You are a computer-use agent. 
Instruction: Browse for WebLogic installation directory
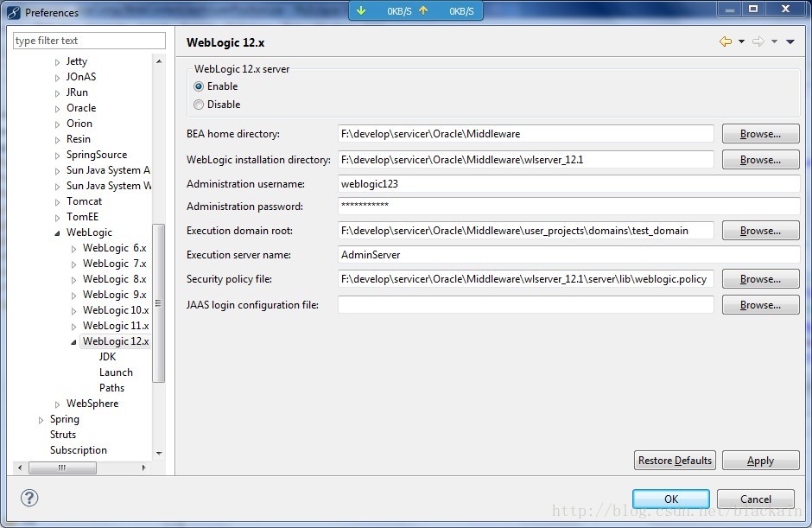[x=760, y=160]
